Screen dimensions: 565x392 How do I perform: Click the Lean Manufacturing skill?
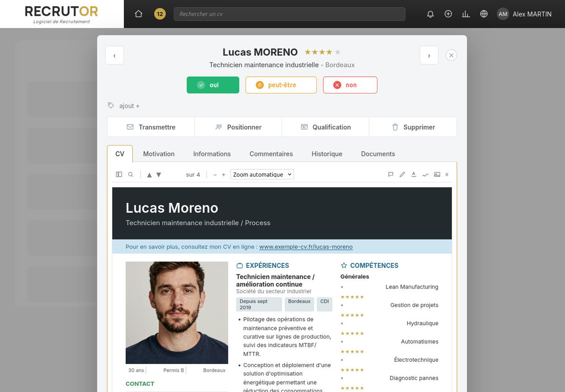click(412, 287)
